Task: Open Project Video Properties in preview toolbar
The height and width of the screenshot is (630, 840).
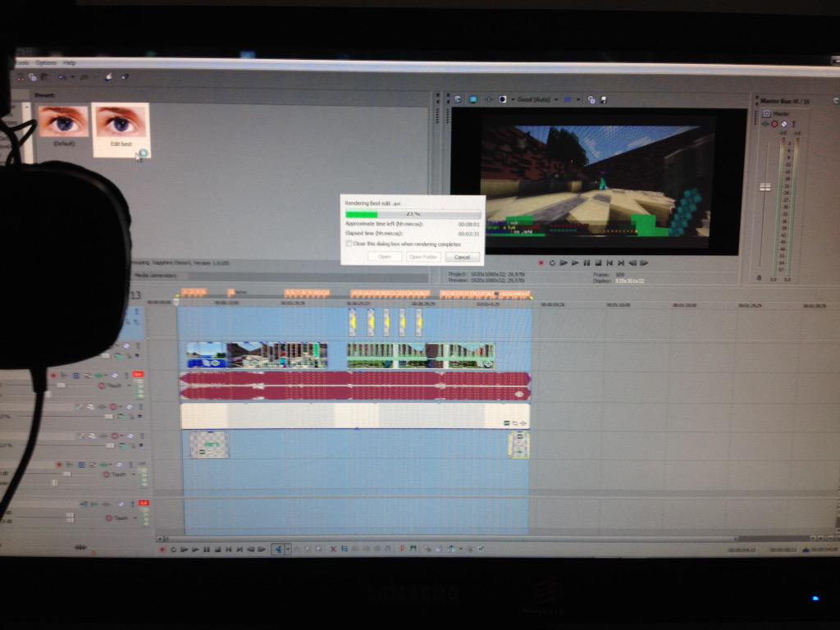Action: click(458, 99)
